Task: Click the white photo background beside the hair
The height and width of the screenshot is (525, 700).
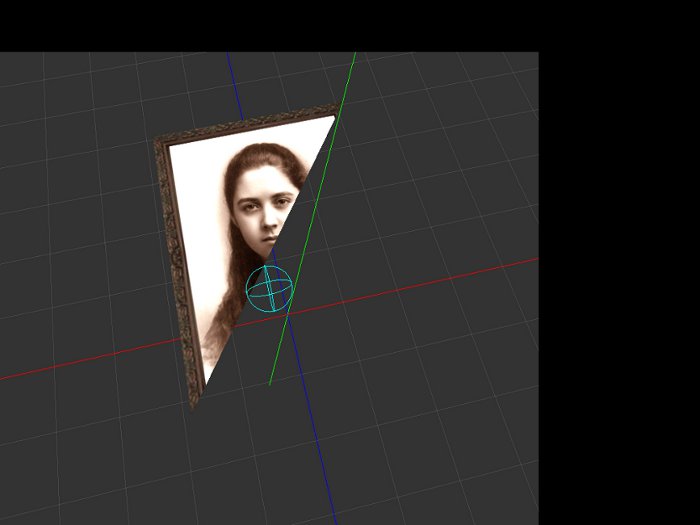Action: 200,200
